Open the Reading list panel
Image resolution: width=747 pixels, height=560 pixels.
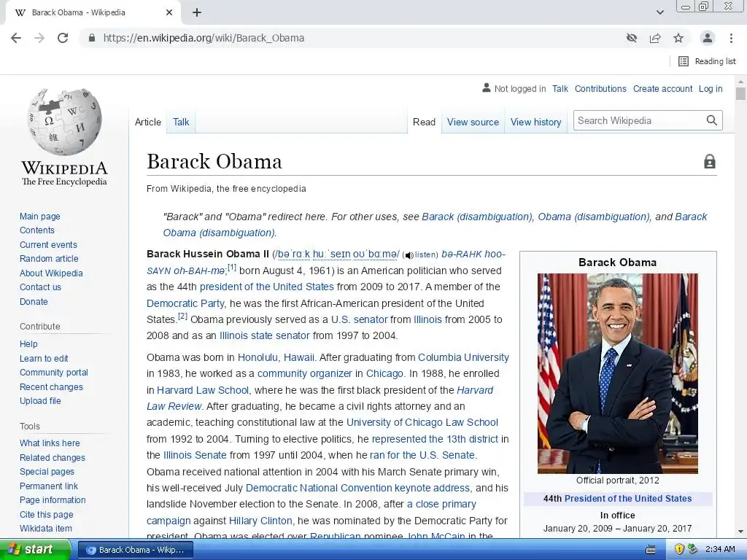708,61
